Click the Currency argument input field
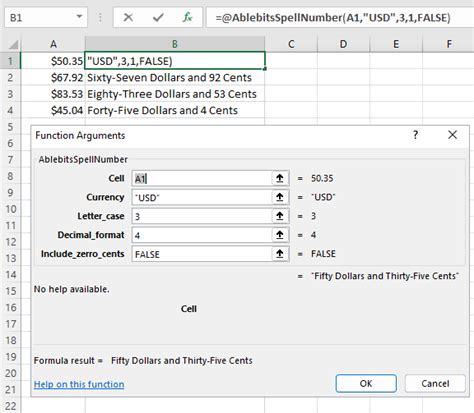This screenshot has width=474, height=413. tap(202, 197)
